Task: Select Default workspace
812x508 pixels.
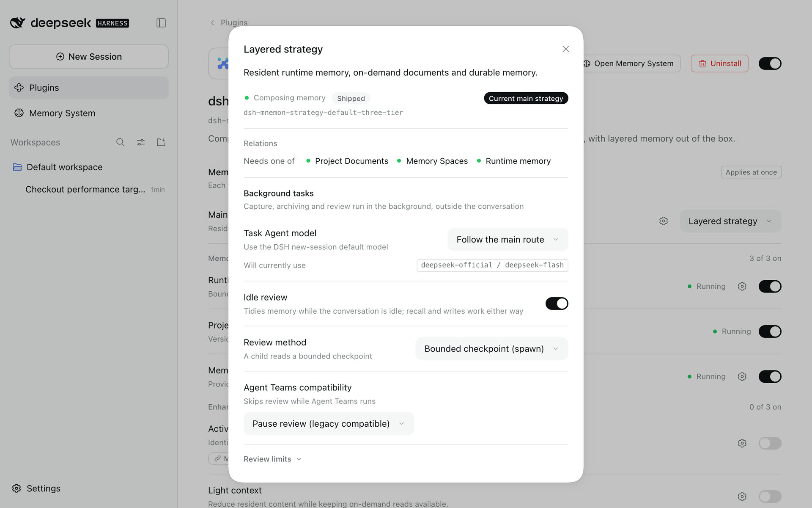Action: click(89, 167)
